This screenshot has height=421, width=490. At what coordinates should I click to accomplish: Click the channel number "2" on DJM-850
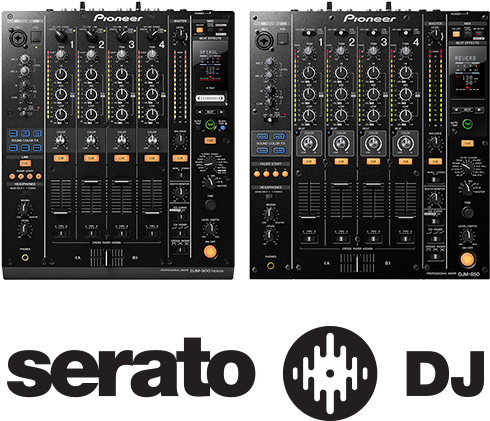pyautogui.click(x=352, y=42)
